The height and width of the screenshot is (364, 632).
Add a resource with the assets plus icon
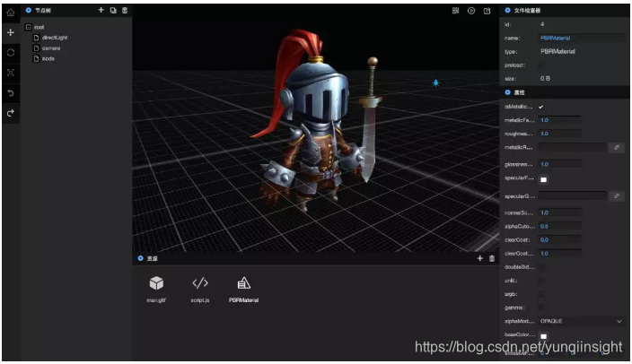point(480,258)
